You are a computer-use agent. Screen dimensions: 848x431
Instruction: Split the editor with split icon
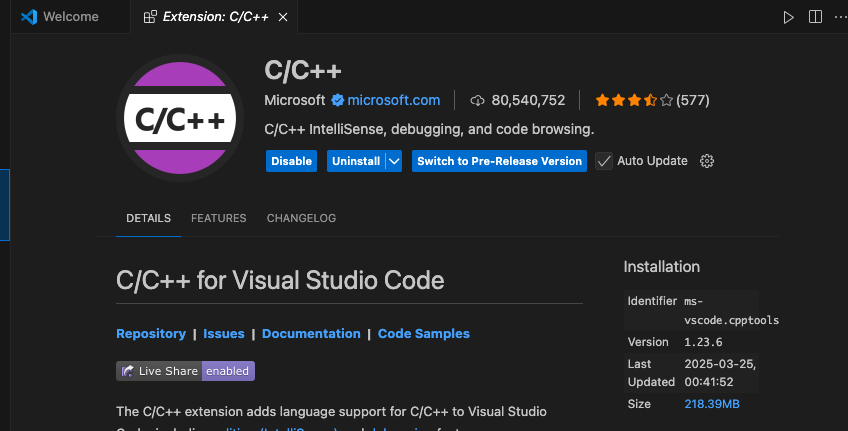click(815, 17)
